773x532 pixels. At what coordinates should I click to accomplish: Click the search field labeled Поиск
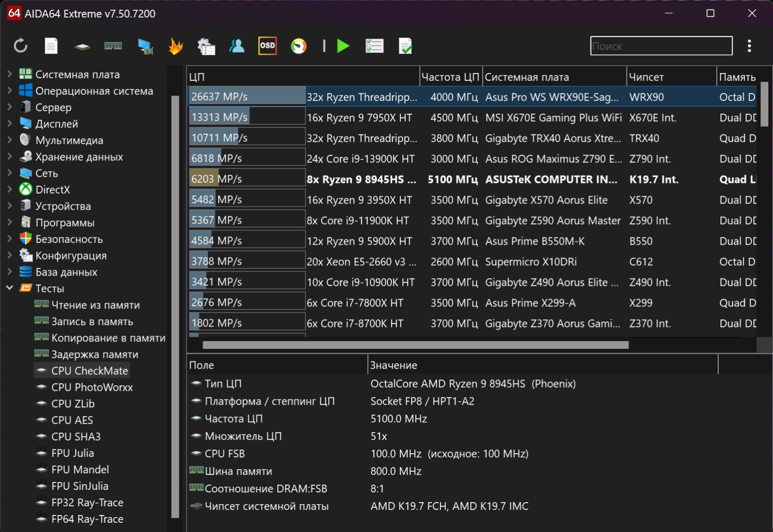(x=661, y=46)
